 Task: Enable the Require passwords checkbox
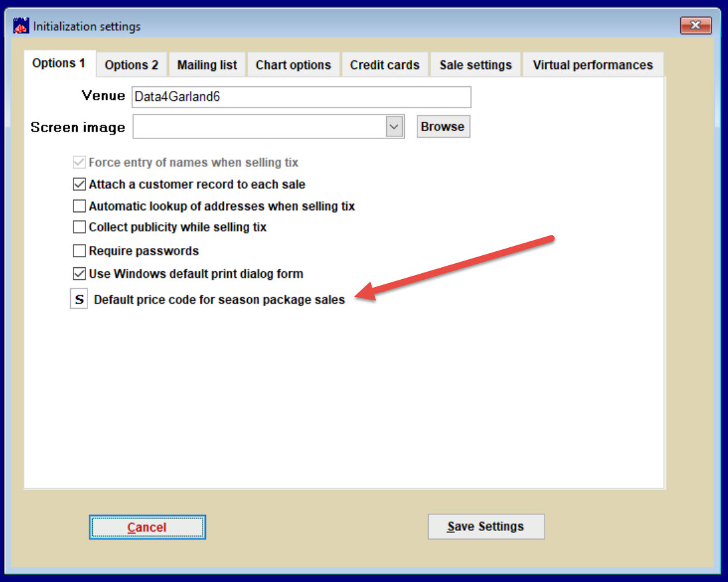(x=79, y=251)
